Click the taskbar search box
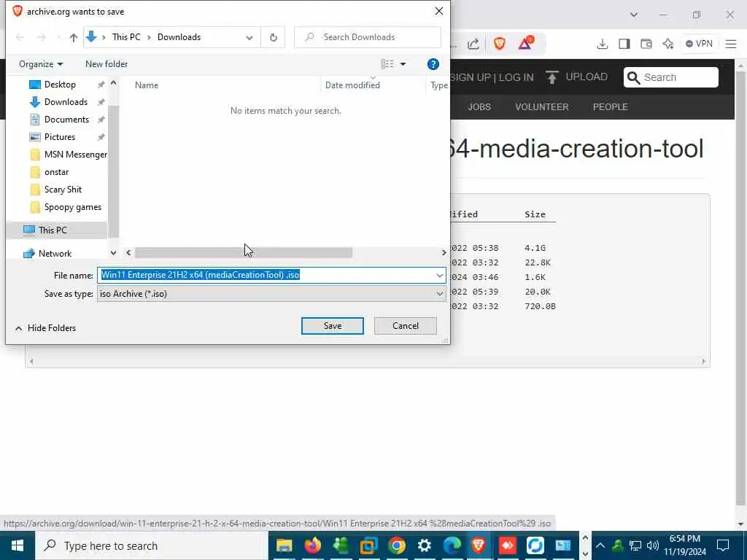The height and width of the screenshot is (560, 747). pyautogui.click(x=152, y=545)
